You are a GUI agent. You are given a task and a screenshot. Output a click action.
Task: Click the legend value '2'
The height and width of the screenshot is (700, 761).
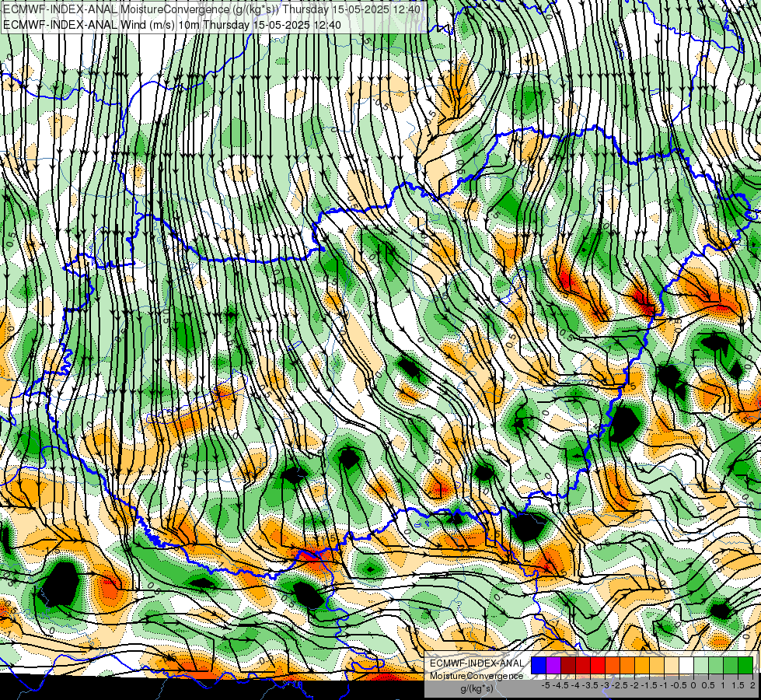point(752,685)
